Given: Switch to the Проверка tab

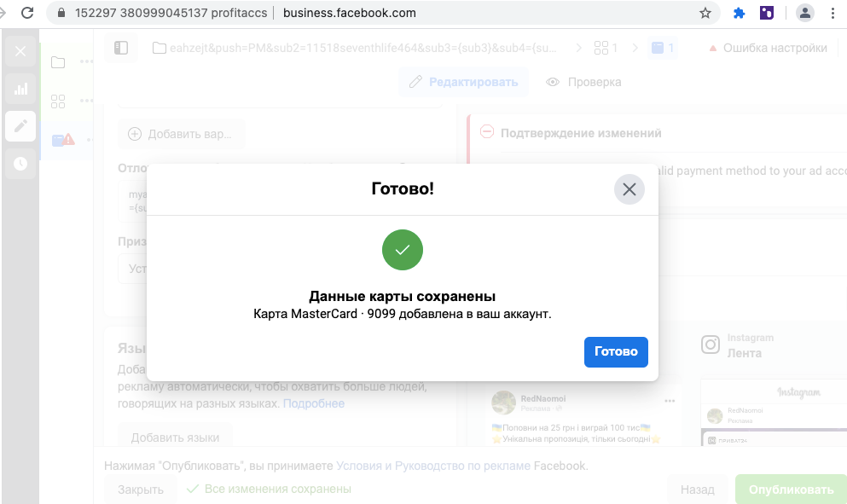Looking at the screenshot, I should (x=583, y=82).
